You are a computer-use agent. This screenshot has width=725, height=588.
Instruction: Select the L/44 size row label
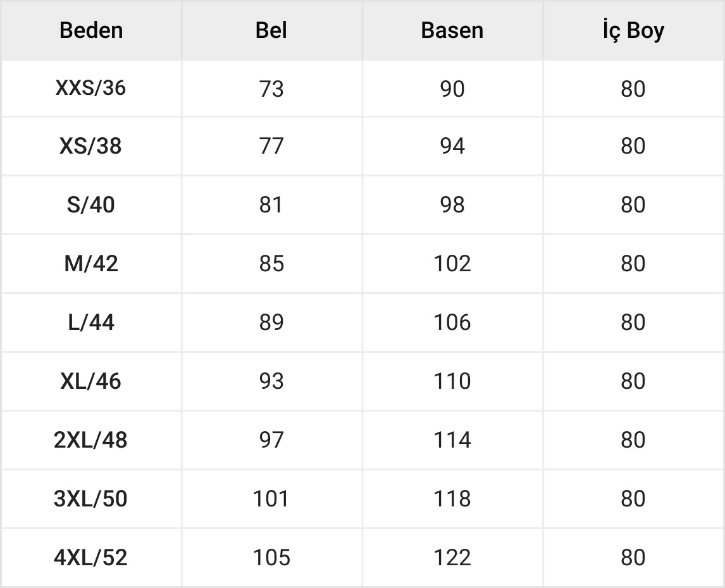pyautogui.click(x=91, y=322)
